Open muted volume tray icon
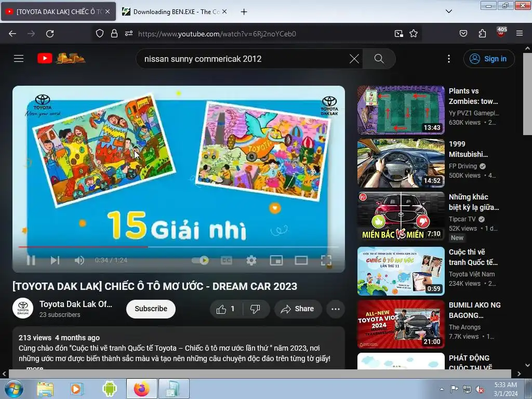The image size is (532, 399). click(480, 390)
